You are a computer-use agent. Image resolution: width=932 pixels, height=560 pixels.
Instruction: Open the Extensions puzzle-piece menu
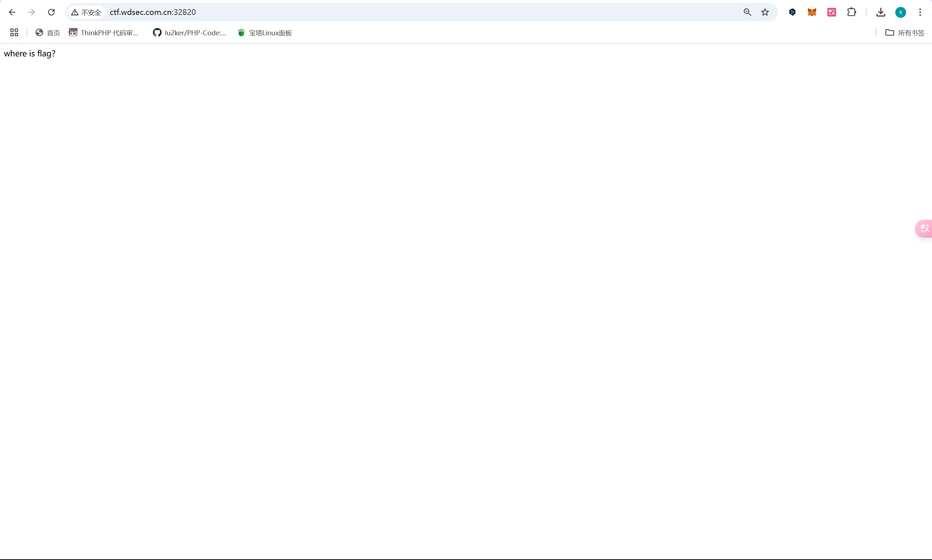pyautogui.click(x=852, y=12)
